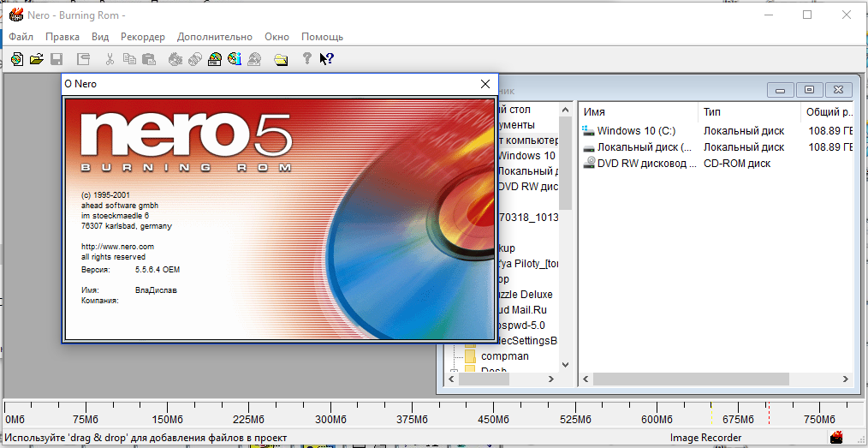
Task: Click folder tree scrollbar down arrow
Action: (565, 364)
